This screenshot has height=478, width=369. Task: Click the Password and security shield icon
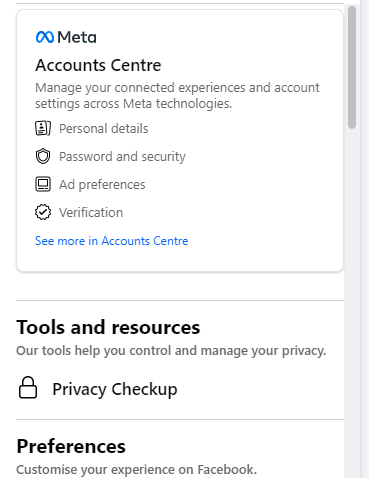coord(43,156)
